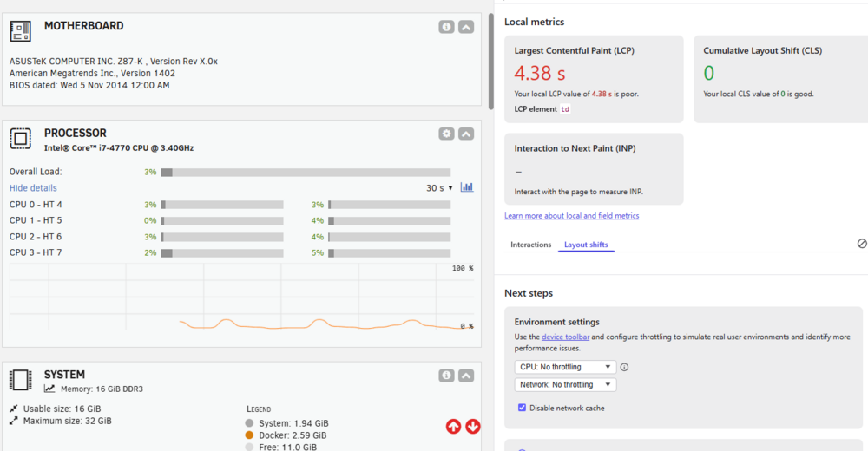Image resolution: width=868 pixels, height=451 pixels.
Task: Open Network throttling dropdown
Action: click(x=565, y=384)
